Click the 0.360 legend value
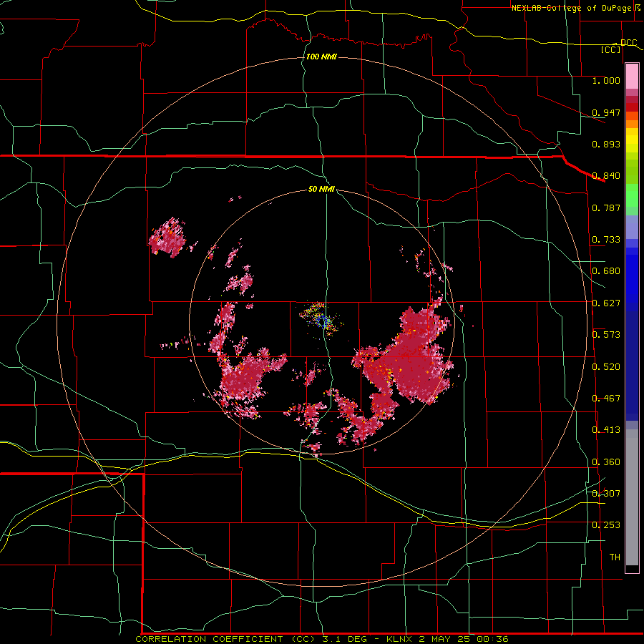This screenshot has width=644, height=644. (x=606, y=462)
